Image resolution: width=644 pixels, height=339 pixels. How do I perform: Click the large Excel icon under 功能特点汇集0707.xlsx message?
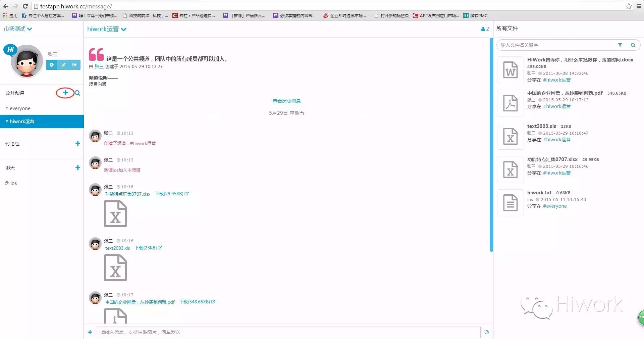point(115,213)
